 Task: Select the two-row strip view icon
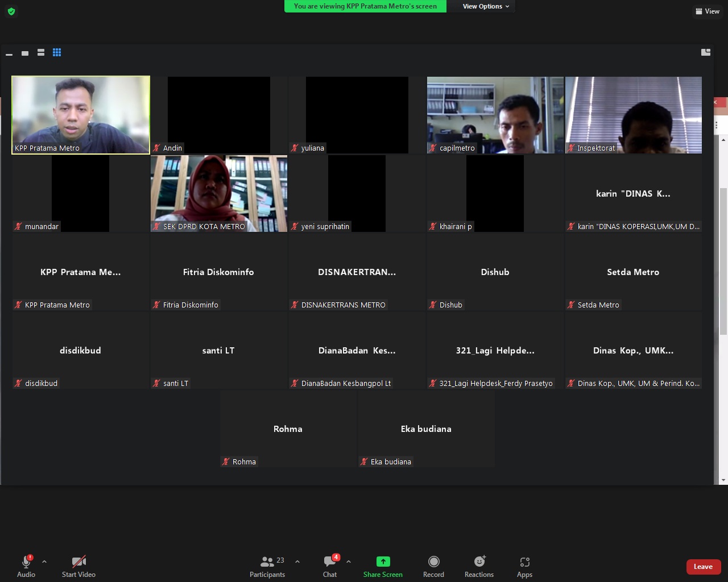point(41,52)
